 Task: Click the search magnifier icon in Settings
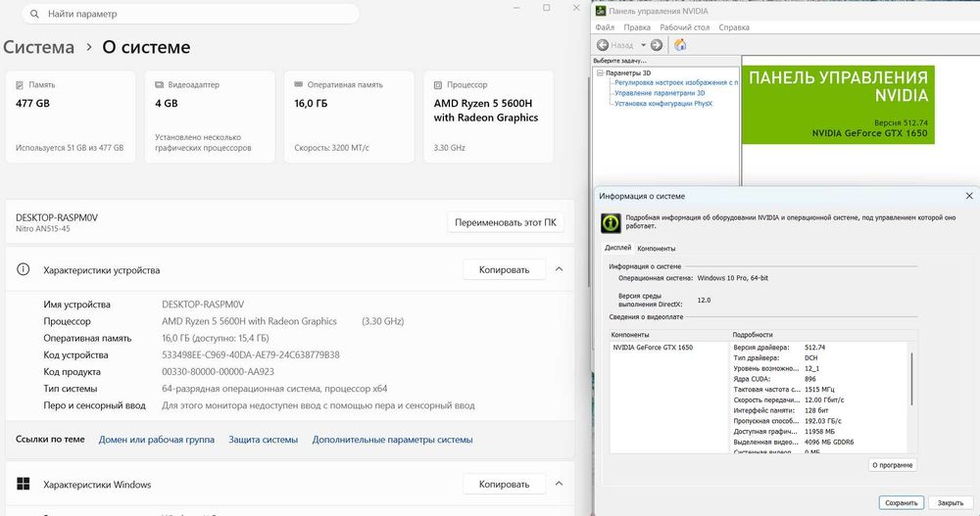pyautogui.click(x=34, y=14)
